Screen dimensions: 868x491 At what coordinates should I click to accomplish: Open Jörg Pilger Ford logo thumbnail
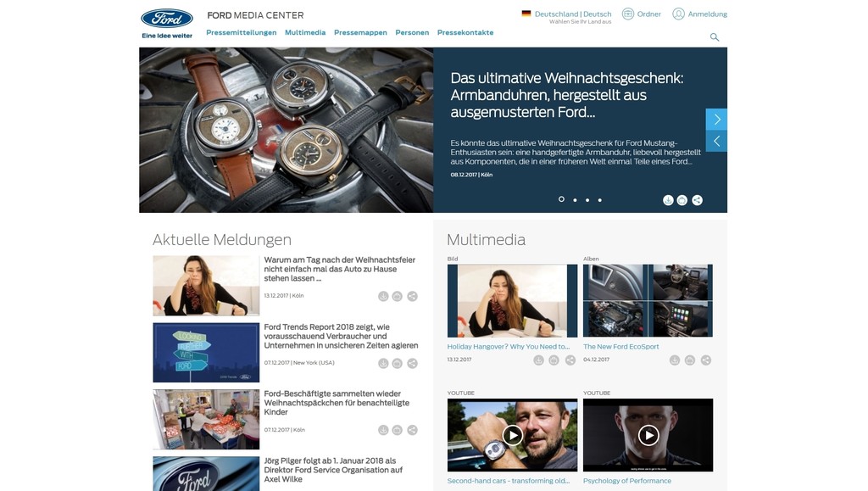pos(206,474)
